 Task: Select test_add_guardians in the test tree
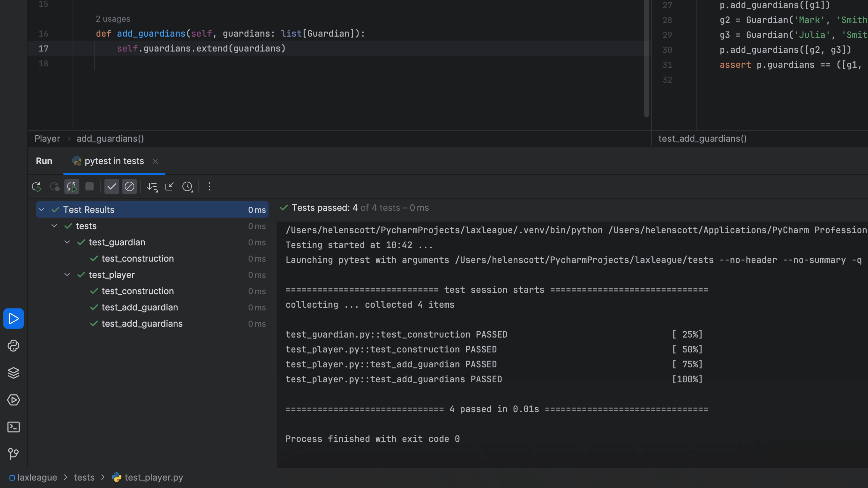pyautogui.click(x=142, y=324)
